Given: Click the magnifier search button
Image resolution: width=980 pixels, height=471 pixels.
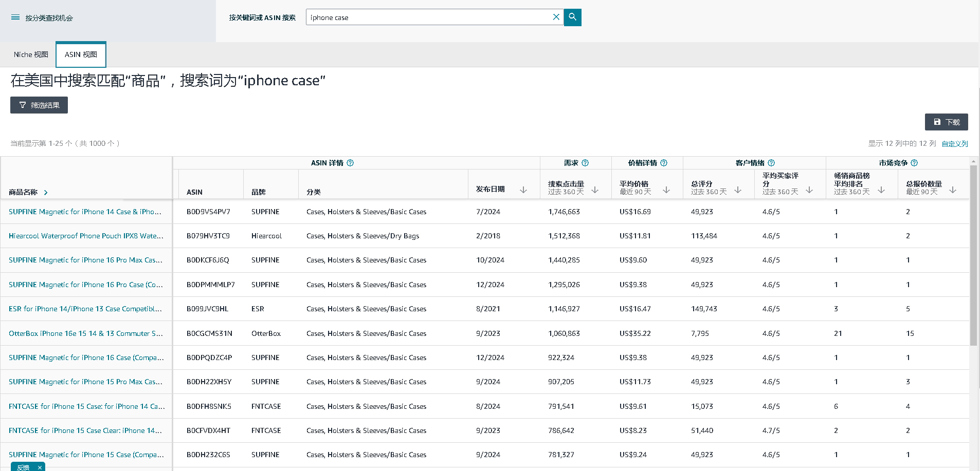Looking at the screenshot, I should click(x=572, y=17).
